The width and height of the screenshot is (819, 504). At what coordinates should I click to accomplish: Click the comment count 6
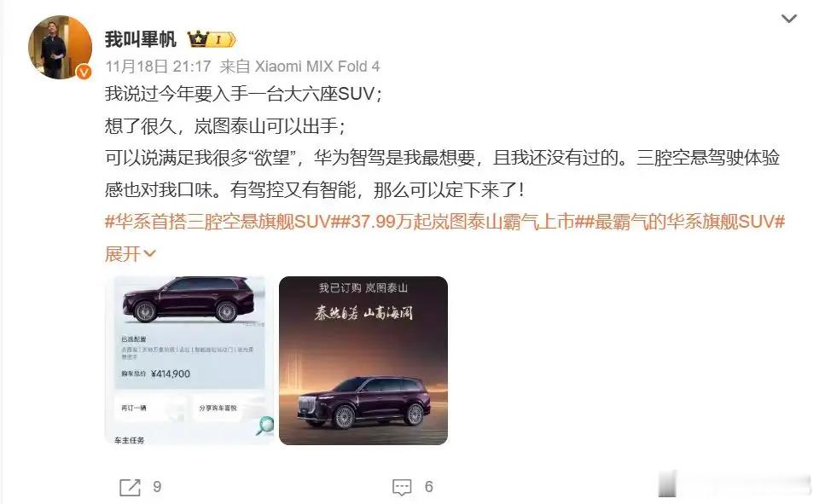(429, 487)
